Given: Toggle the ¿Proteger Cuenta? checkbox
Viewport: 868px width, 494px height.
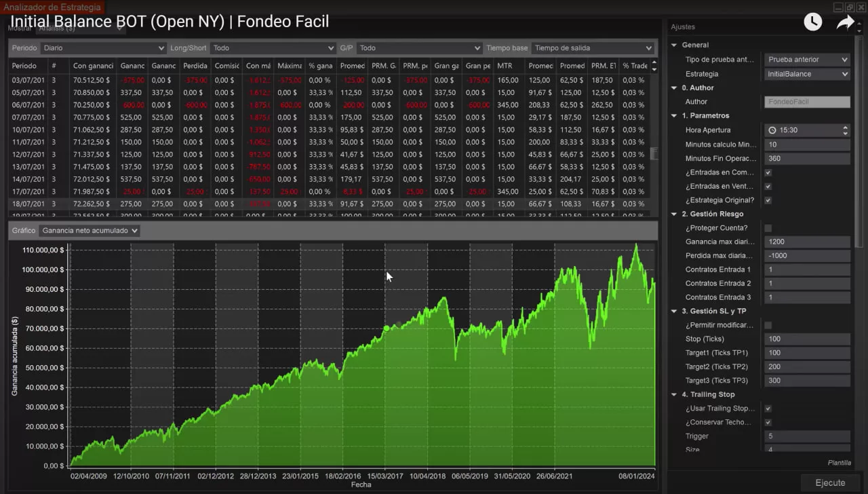Looking at the screenshot, I should [768, 228].
